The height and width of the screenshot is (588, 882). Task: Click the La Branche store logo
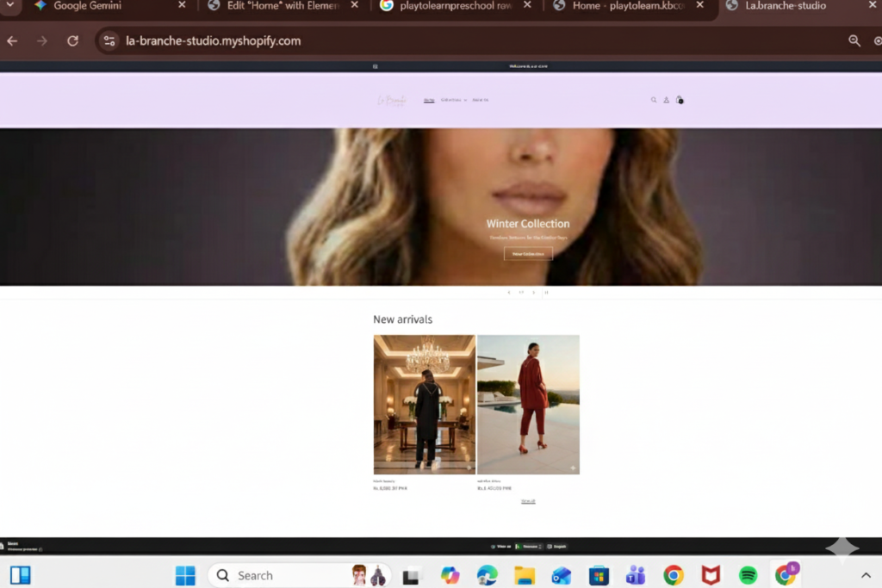[392, 100]
